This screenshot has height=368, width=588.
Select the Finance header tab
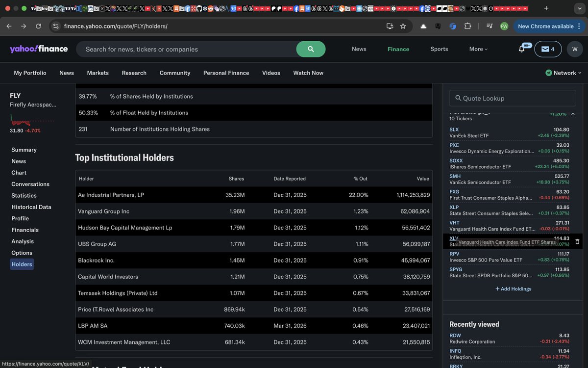[398, 49]
